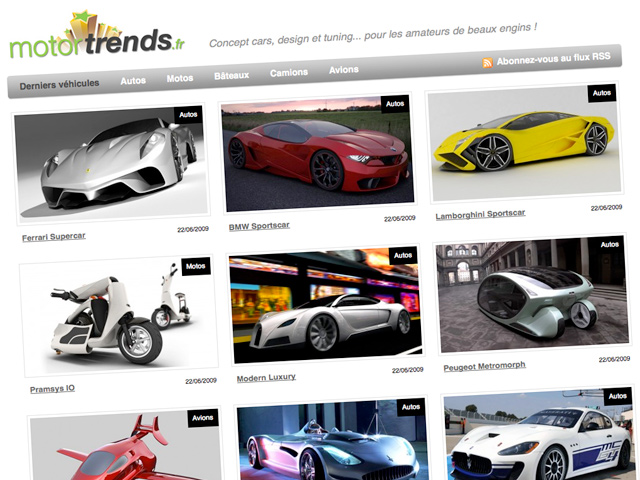Go to the Autos navigation section

click(x=133, y=80)
